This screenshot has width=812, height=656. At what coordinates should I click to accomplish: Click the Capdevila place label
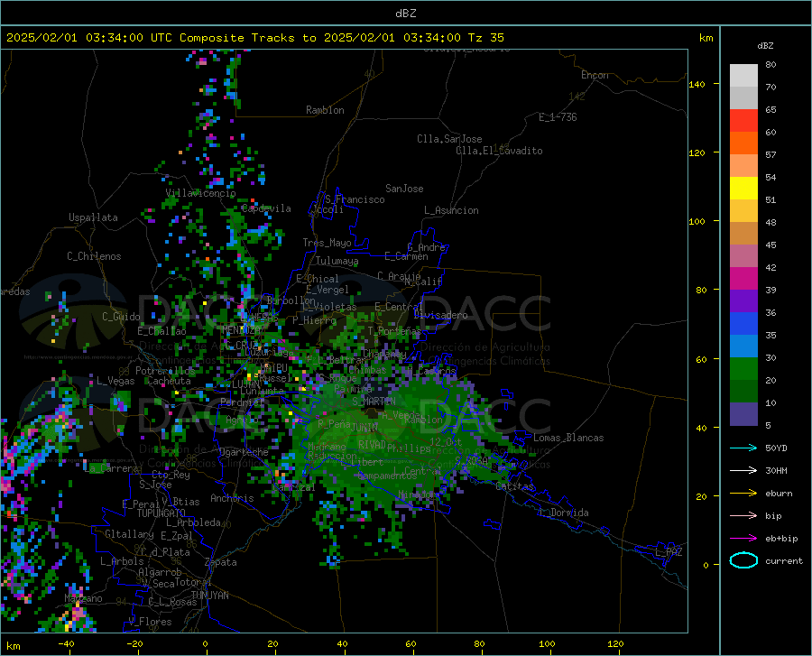[x=266, y=208]
